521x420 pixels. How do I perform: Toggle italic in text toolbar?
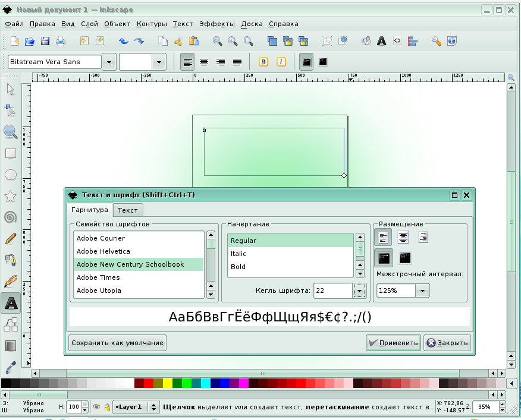pos(281,62)
